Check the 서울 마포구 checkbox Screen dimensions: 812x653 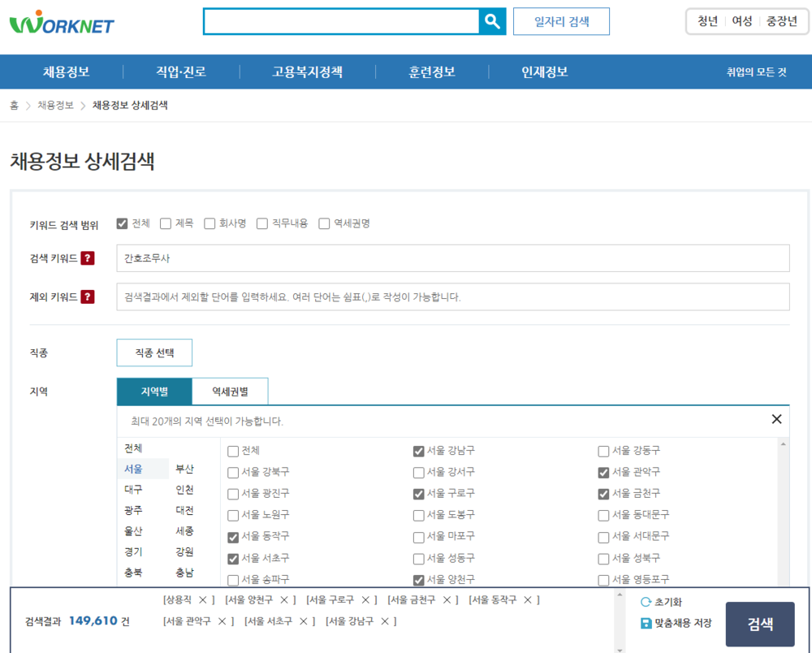coord(418,537)
